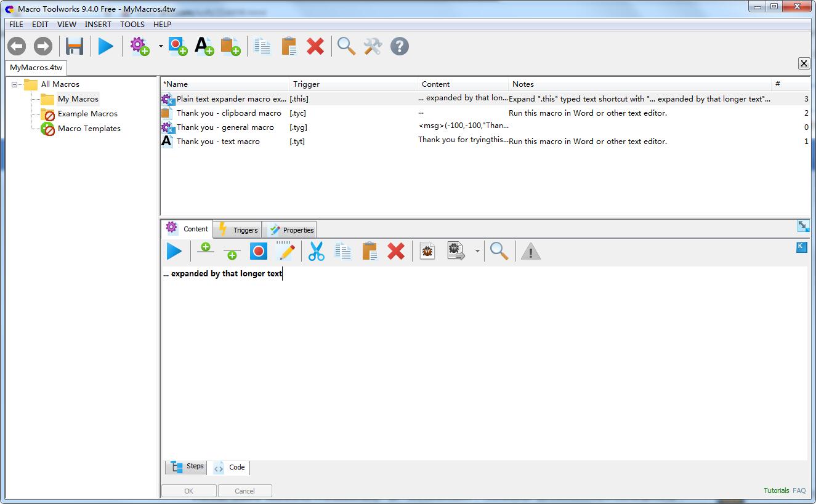This screenshot has width=816, height=504.
Task: Click the blue K icon in editor
Action: tap(802, 247)
